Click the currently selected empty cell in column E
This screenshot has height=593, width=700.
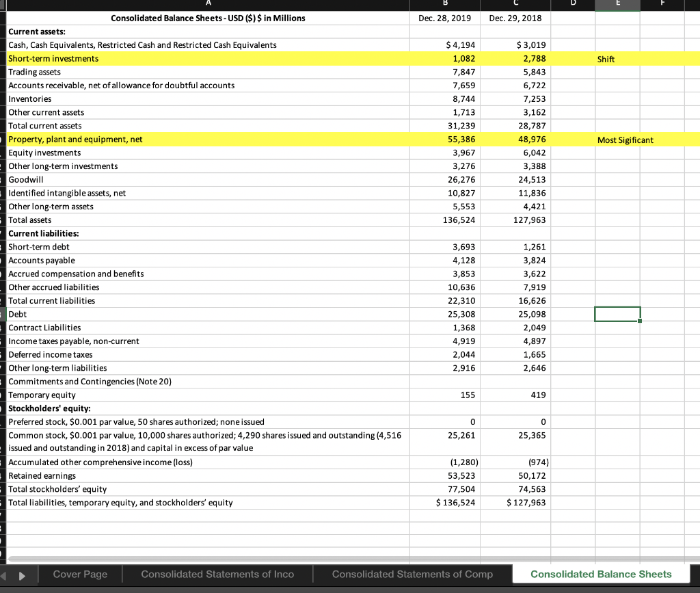click(617, 314)
